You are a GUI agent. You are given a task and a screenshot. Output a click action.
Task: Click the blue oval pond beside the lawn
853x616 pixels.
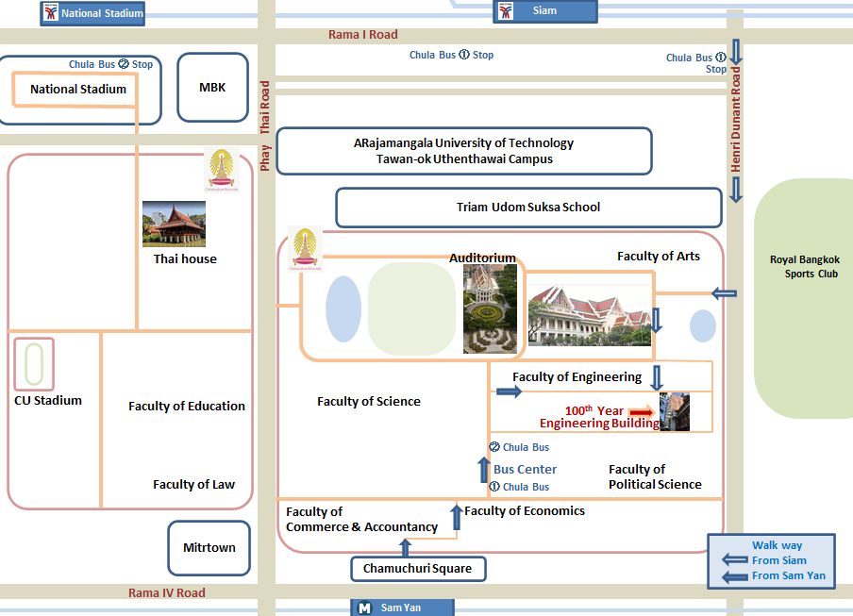tap(343, 308)
